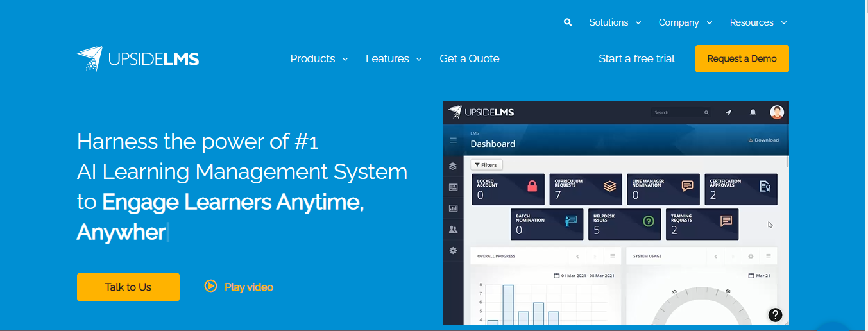This screenshot has width=868, height=331.
Task: Click the play circle icon beside Play video
Action: coord(210,286)
